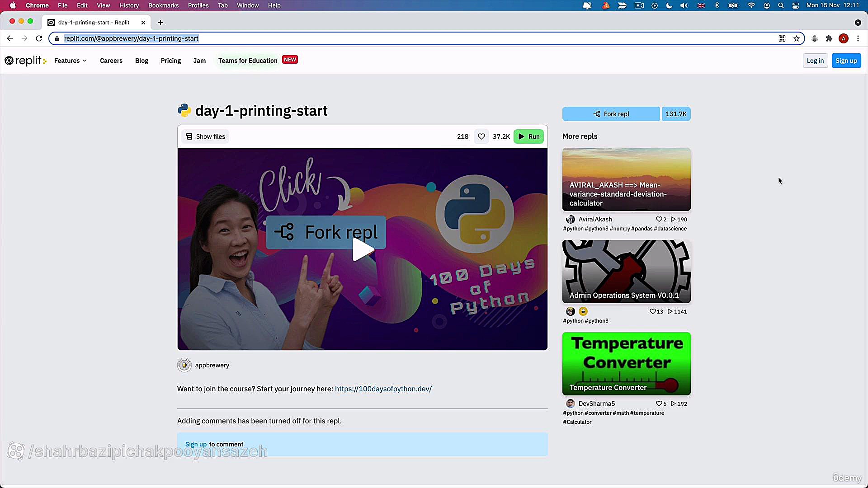Click the 131.7K fork count
Screen dimensions: 868x488
click(676, 114)
